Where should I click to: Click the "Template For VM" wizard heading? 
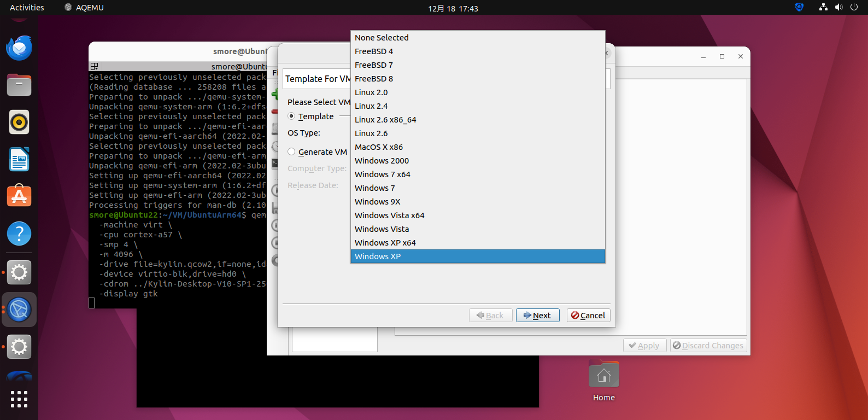pyautogui.click(x=318, y=79)
